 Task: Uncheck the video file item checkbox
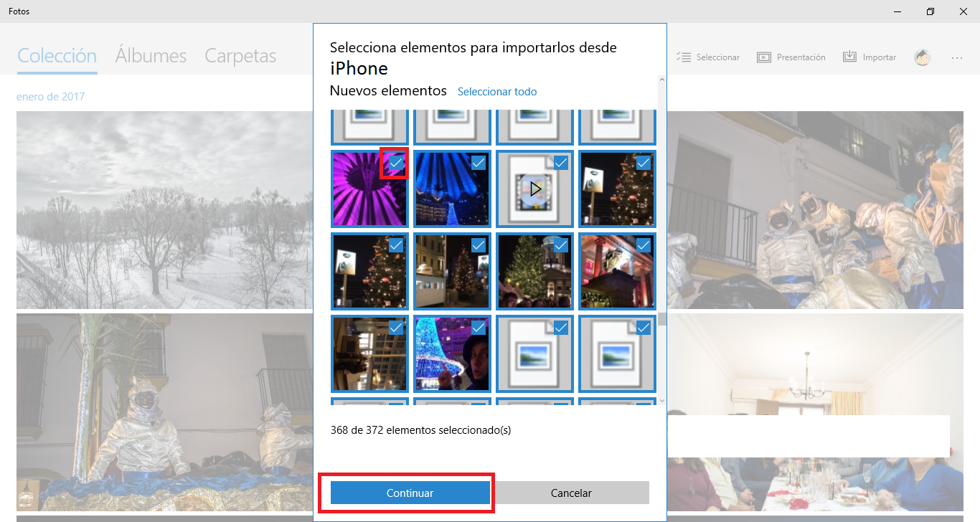[561, 163]
